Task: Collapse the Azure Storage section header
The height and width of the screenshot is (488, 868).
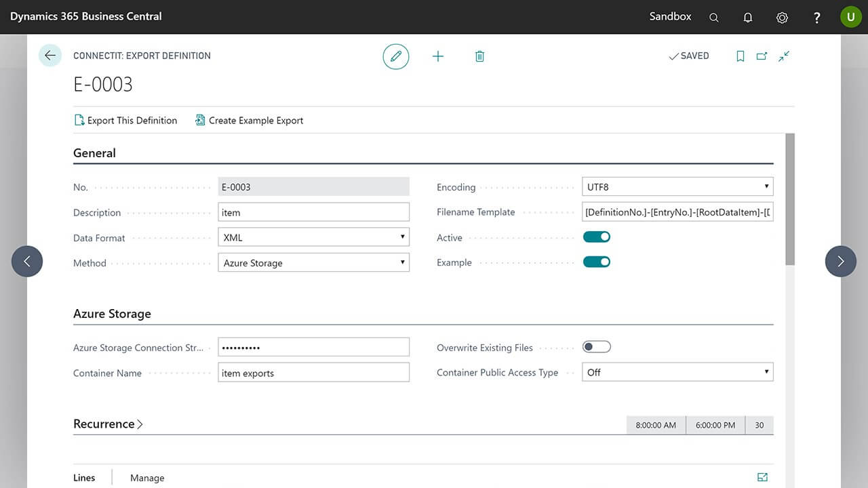Action: coord(112,314)
